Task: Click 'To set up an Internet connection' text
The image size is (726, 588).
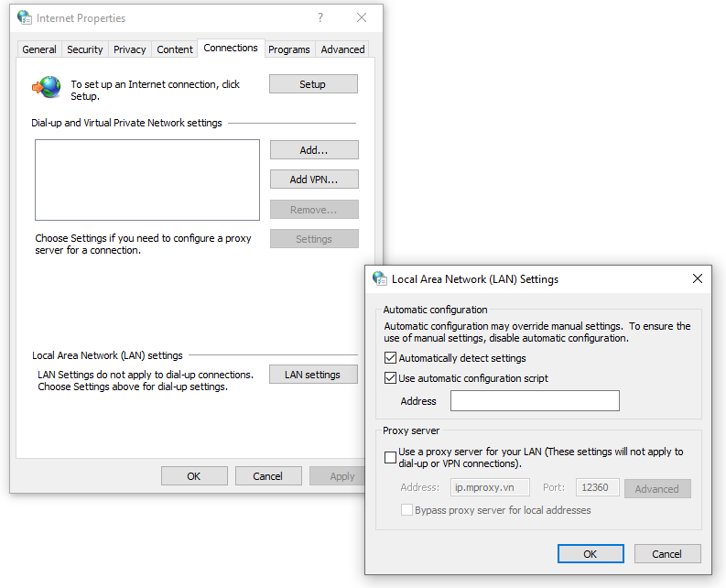Action: [x=155, y=90]
